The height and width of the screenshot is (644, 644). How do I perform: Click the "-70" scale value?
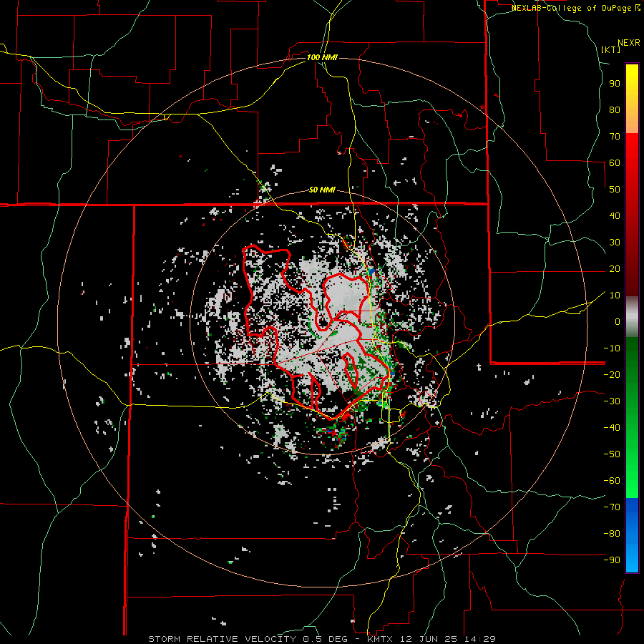(612, 507)
